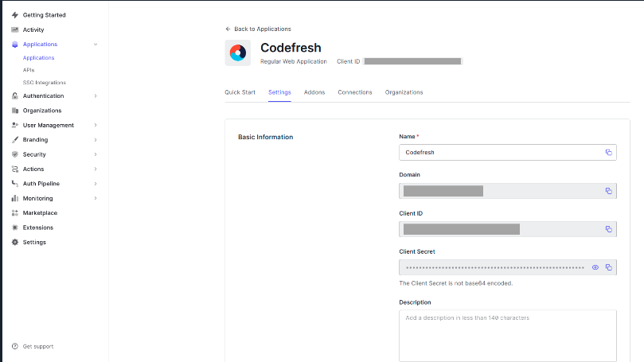Expand the Branding sidebar section

[96, 140]
